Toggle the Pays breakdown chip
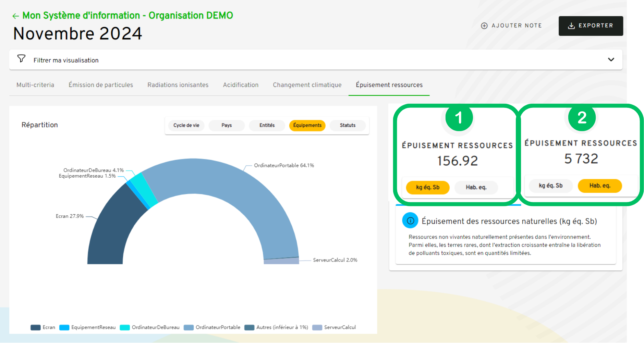The image size is (644, 343). pyautogui.click(x=227, y=125)
